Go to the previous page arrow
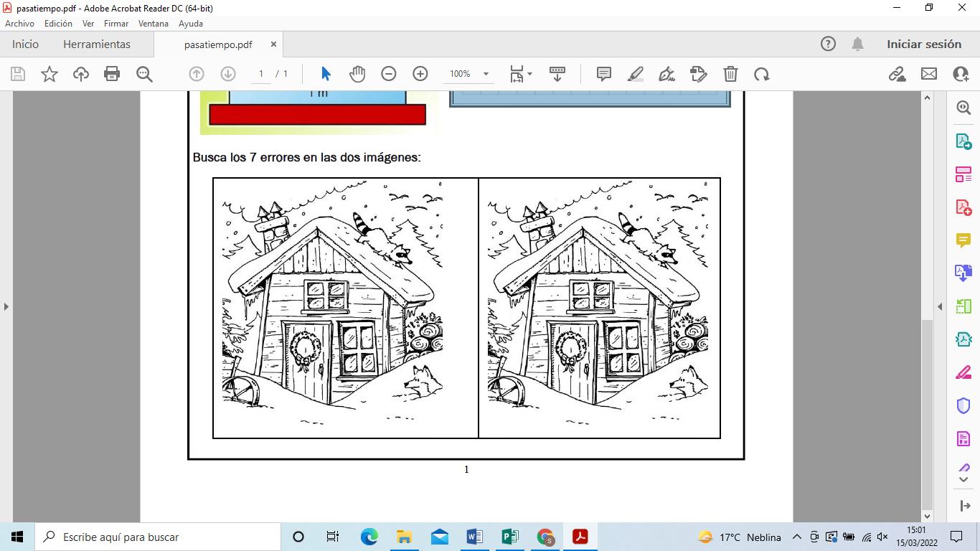980x551 pixels. [x=197, y=74]
